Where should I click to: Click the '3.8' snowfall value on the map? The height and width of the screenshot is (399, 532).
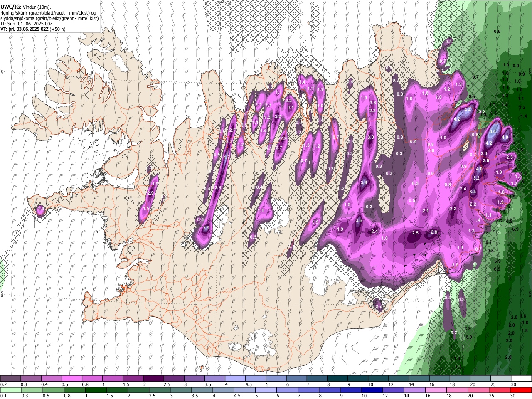click(x=364, y=182)
